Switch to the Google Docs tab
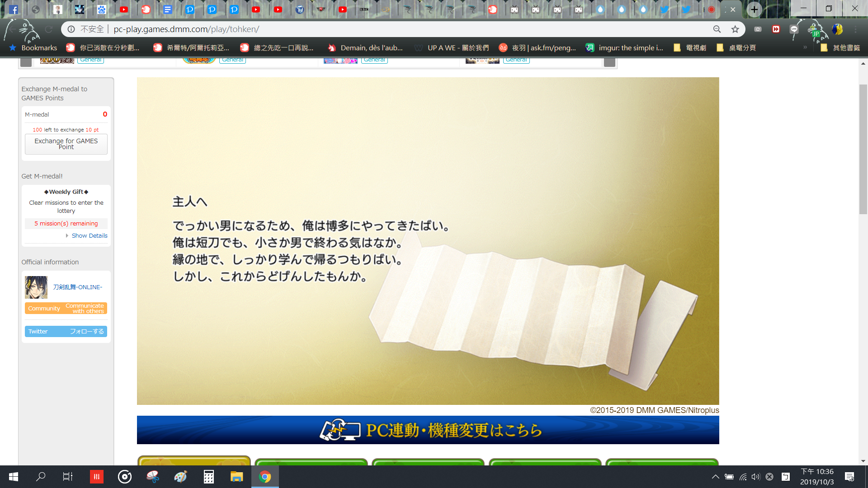Screen dimensions: 868x488 168,9
